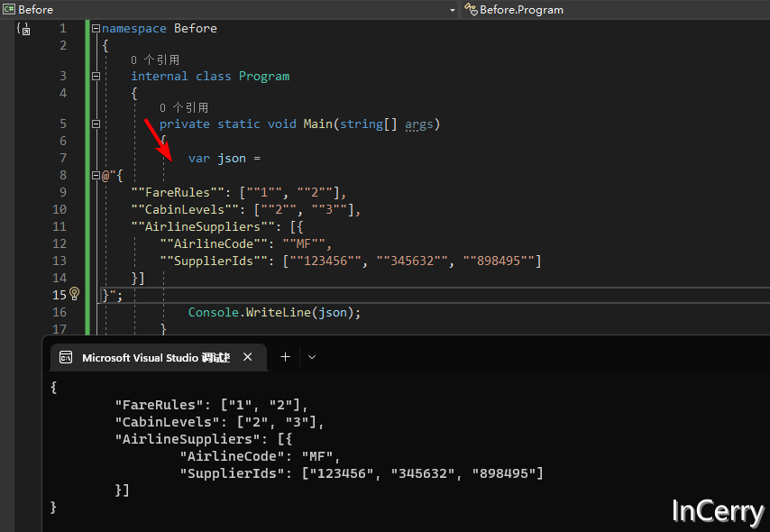Screen dimensions: 770x532
Task: Click the lightbulb quick actions icon on line 15
Action: pos(74,294)
